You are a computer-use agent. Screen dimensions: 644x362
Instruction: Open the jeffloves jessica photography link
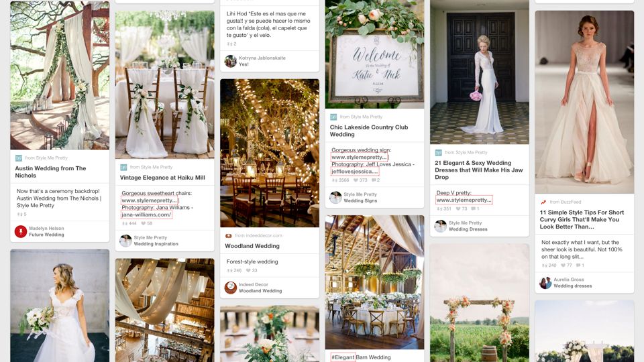(x=355, y=172)
